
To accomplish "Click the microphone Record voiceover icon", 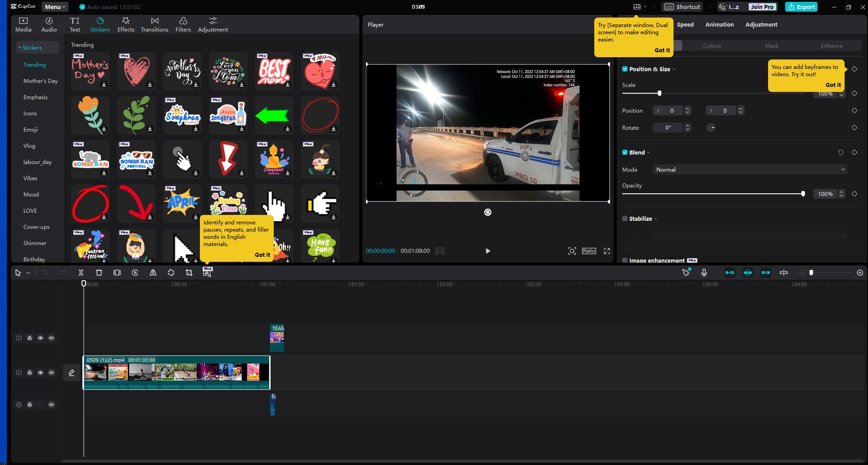I will tap(704, 273).
